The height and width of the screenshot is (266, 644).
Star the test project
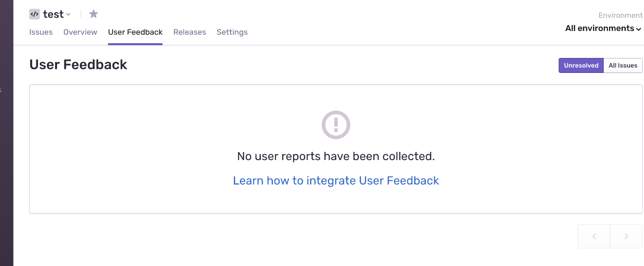point(94,14)
